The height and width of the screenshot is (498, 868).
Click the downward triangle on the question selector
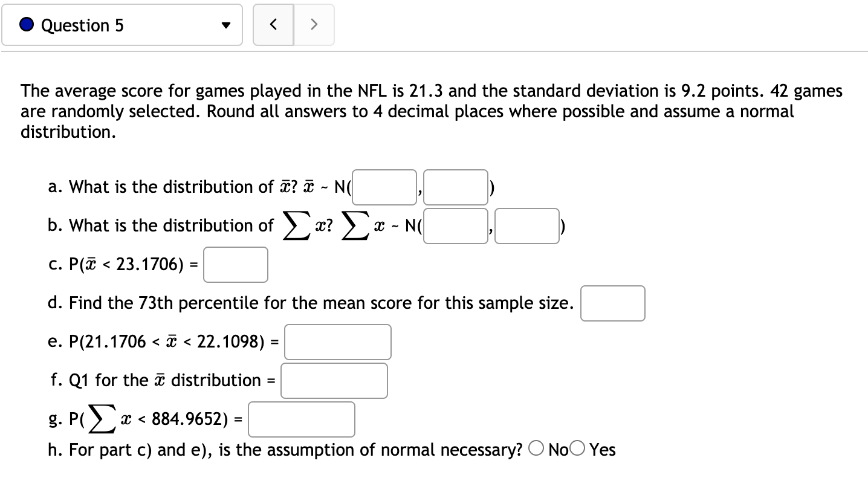coord(225,25)
